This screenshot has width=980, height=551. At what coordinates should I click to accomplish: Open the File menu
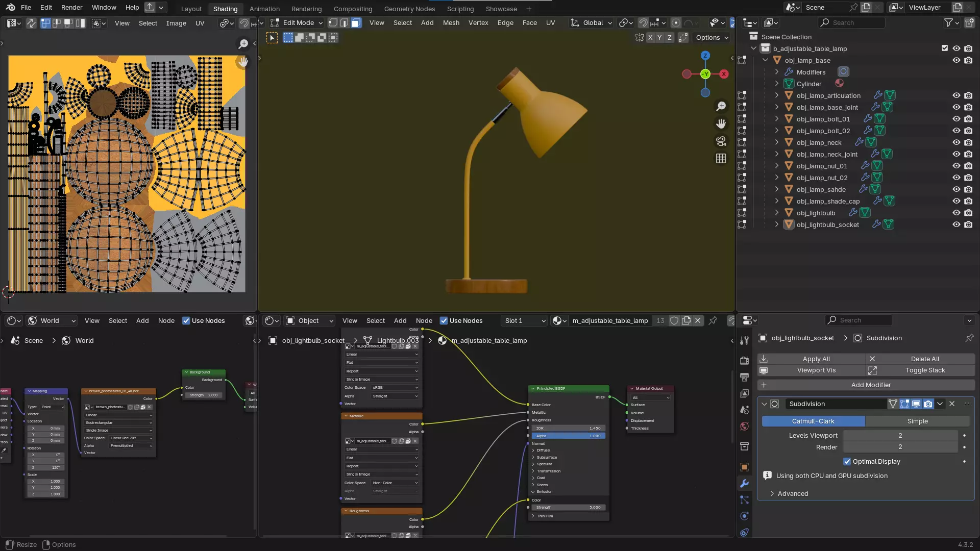coord(26,8)
